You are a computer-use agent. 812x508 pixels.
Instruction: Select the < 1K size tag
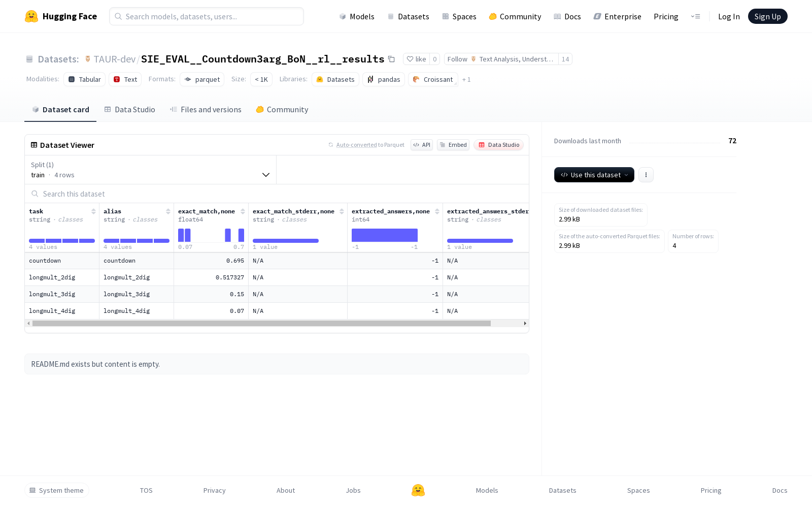[x=261, y=79]
